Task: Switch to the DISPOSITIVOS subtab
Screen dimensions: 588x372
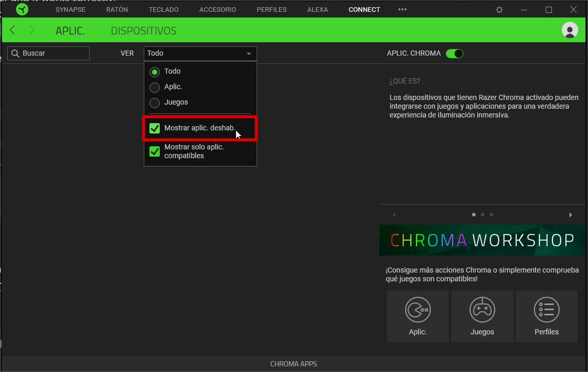Action: tap(144, 31)
